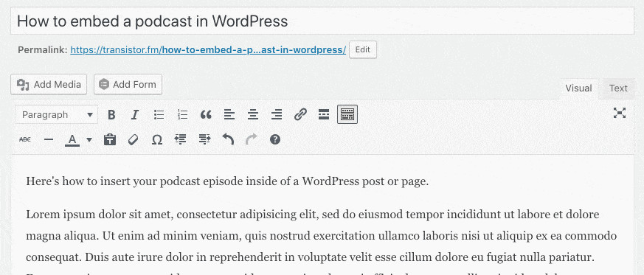Toggle bold formatting
The width and height of the screenshot is (644, 275).
111,114
